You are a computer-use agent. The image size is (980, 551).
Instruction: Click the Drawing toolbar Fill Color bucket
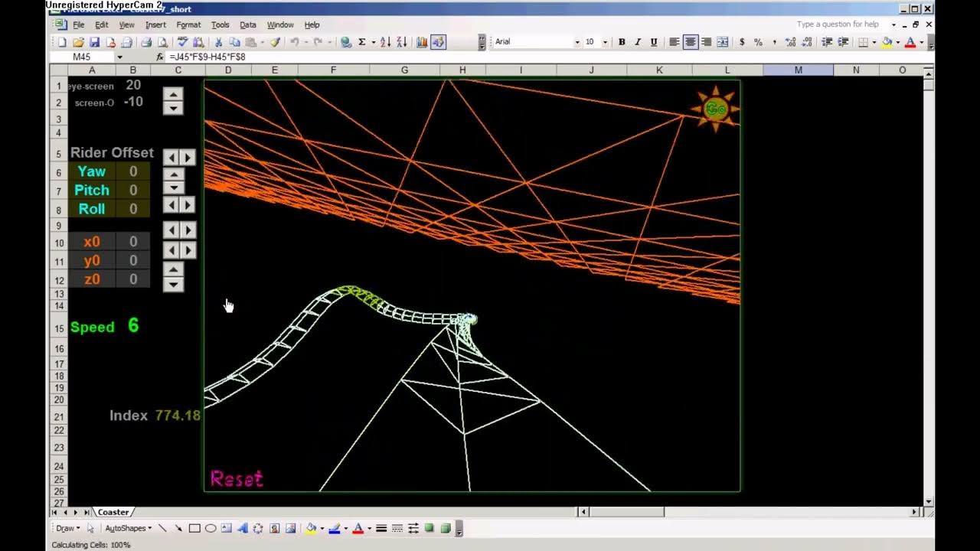point(312,528)
